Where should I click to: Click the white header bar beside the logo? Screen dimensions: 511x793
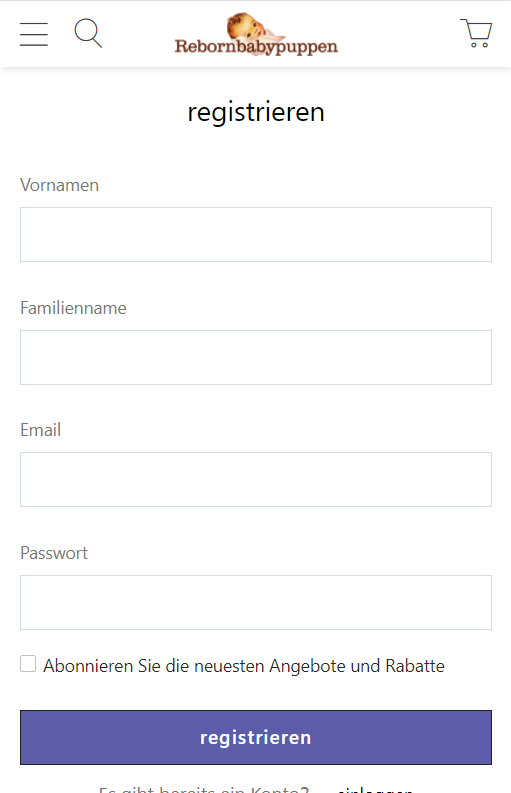[400, 33]
